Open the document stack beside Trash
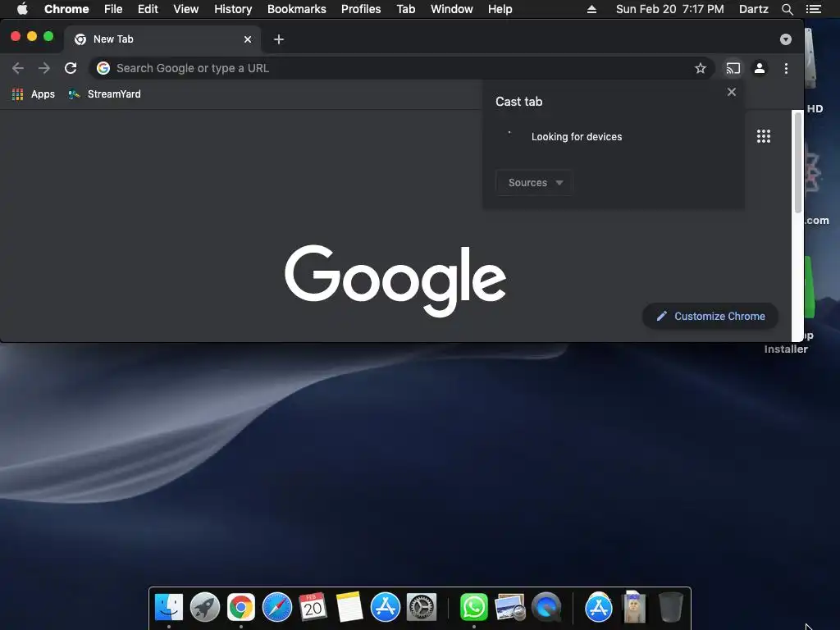Viewport: 840px width, 630px height. [x=634, y=608]
